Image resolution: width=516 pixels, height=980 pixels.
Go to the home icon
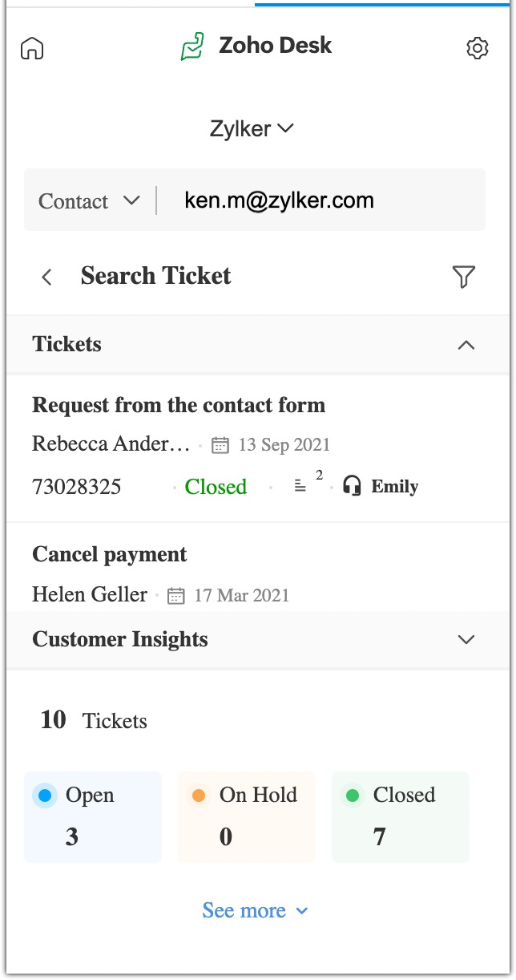click(x=32, y=48)
